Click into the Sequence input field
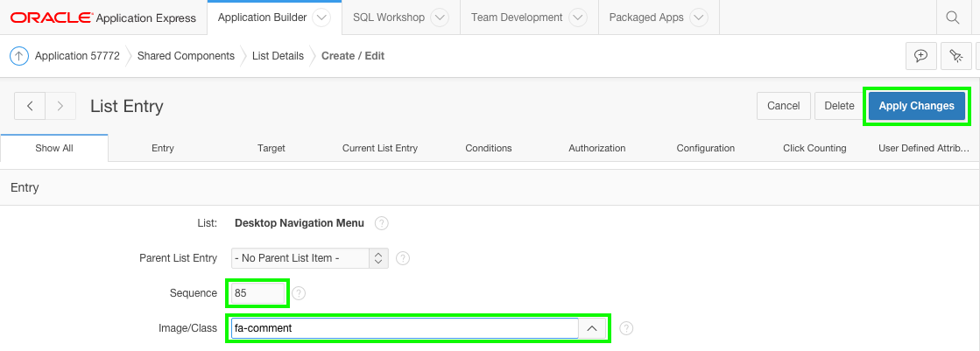Viewport: 980px width, 351px height. (x=257, y=293)
